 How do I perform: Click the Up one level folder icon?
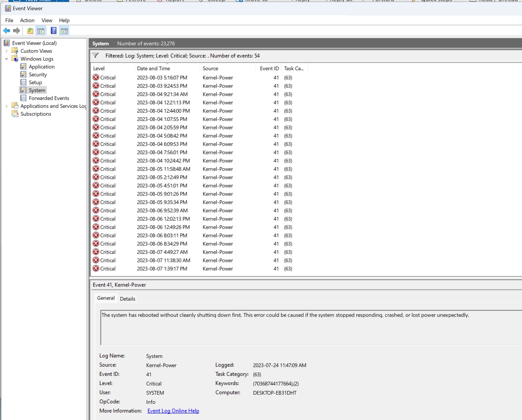(x=30, y=31)
